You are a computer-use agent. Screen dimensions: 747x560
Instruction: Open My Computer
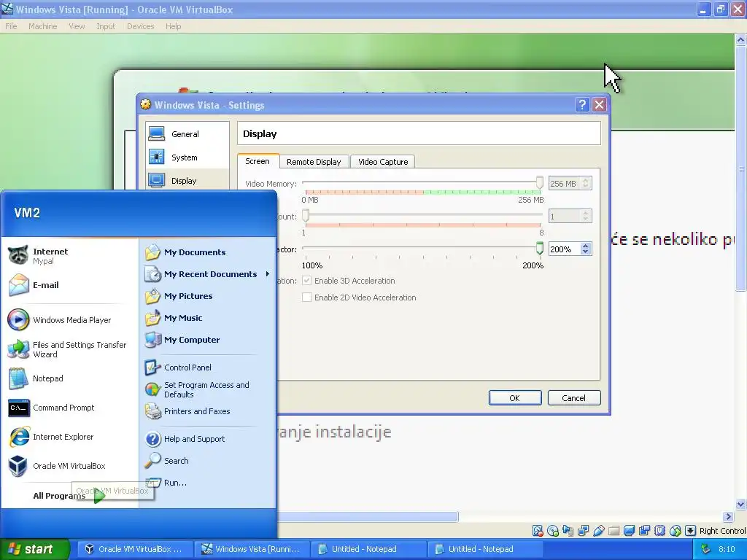[x=208, y=340]
